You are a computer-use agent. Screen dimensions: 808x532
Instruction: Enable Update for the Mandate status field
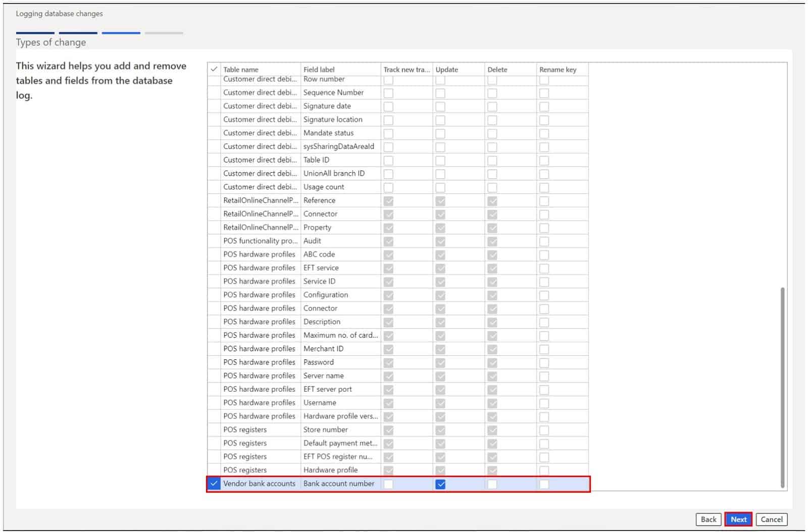pos(440,133)
